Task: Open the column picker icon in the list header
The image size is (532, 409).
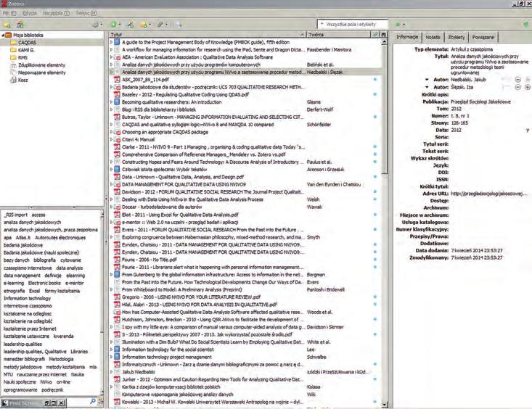Action: (383, 35)
